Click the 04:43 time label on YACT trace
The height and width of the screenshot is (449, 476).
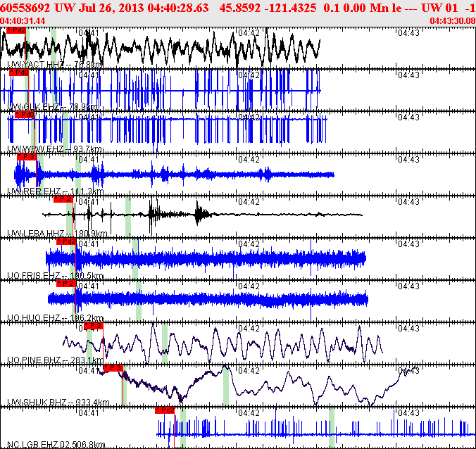coord(408,33)
